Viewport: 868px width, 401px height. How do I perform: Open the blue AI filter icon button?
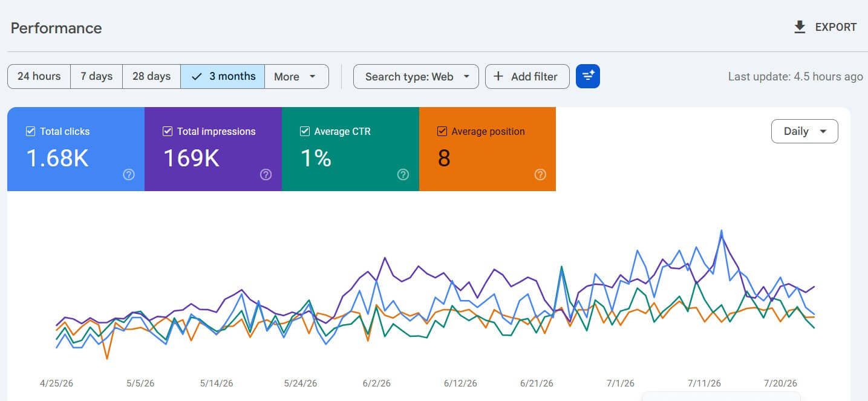pos(587,76)
